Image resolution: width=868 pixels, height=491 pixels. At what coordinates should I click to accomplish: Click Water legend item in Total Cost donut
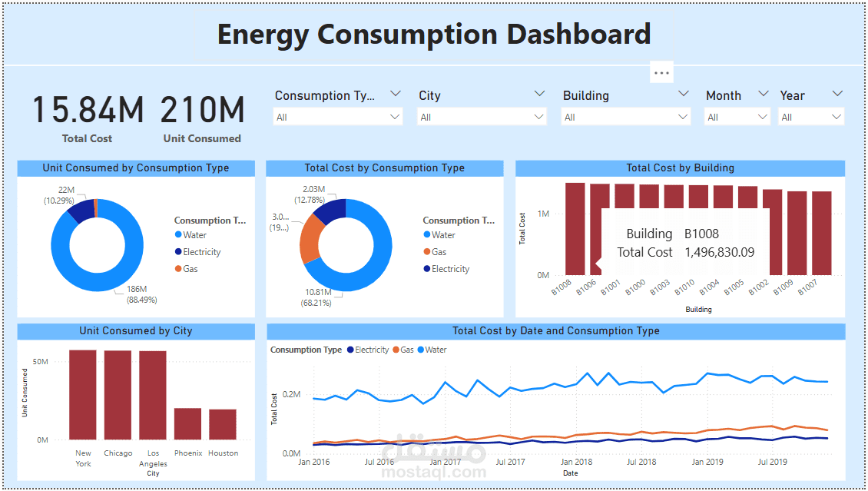pos(439,234)
